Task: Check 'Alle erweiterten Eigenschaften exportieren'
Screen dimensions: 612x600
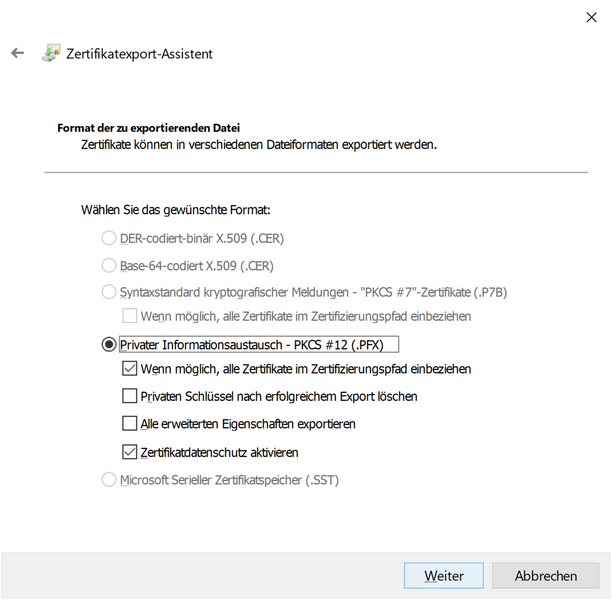Action: pos(129,423)
